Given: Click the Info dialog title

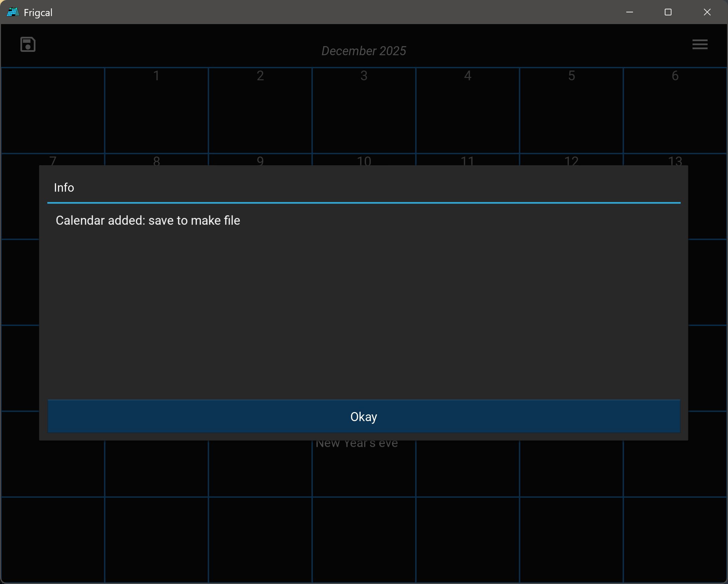Looking at the screenshot, I should pos(64,188).
